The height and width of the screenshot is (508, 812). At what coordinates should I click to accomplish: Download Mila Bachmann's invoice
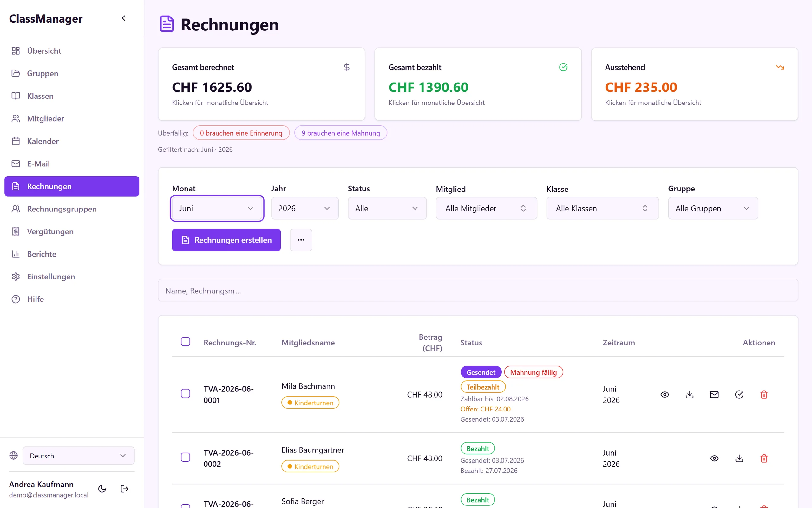690,394
